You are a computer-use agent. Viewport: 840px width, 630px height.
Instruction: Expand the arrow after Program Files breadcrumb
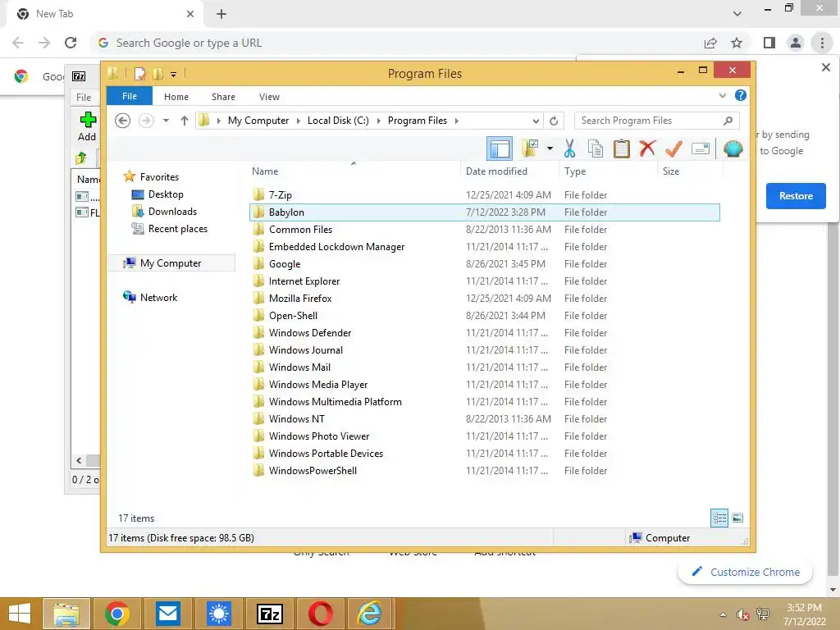coord(456,121)
